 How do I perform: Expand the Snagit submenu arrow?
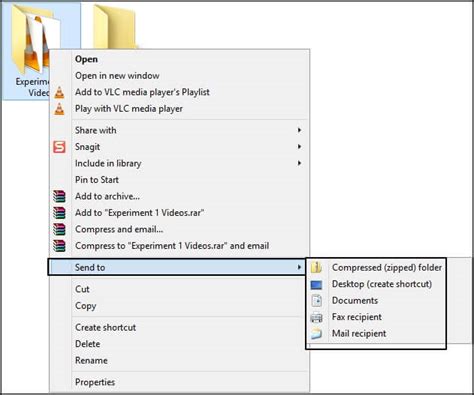[x=299, y=147]
